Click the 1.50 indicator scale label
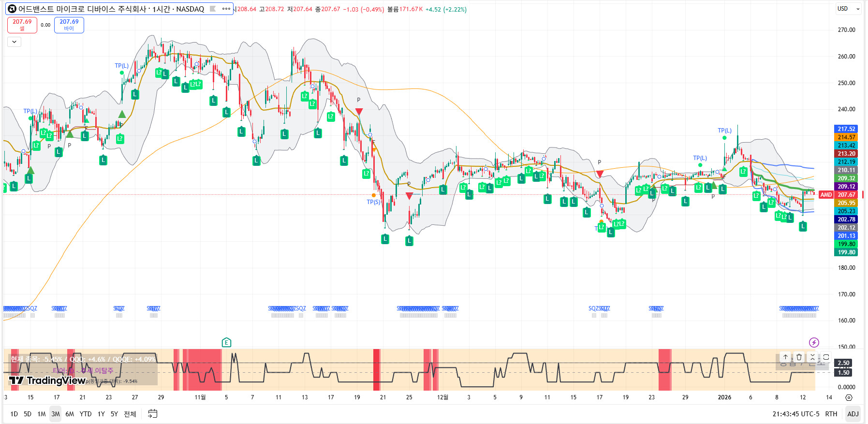Screen dimensions: 868x424 844,373
